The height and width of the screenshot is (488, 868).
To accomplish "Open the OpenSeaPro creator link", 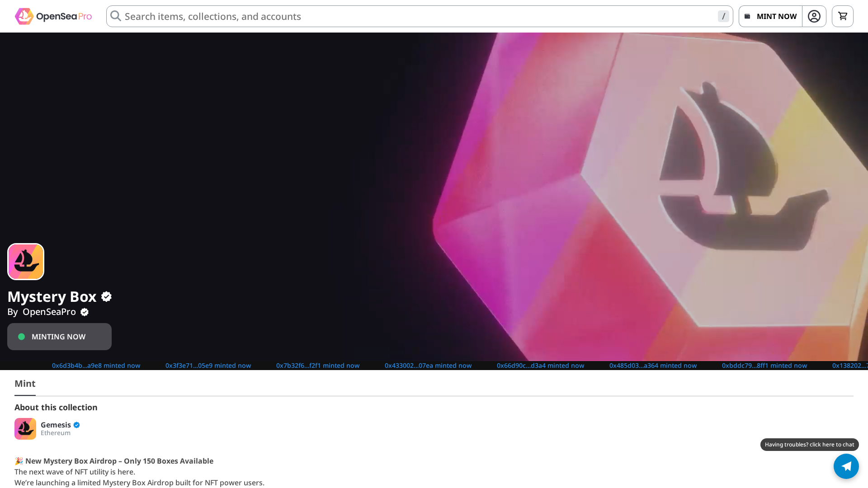I will pos(49,312).
